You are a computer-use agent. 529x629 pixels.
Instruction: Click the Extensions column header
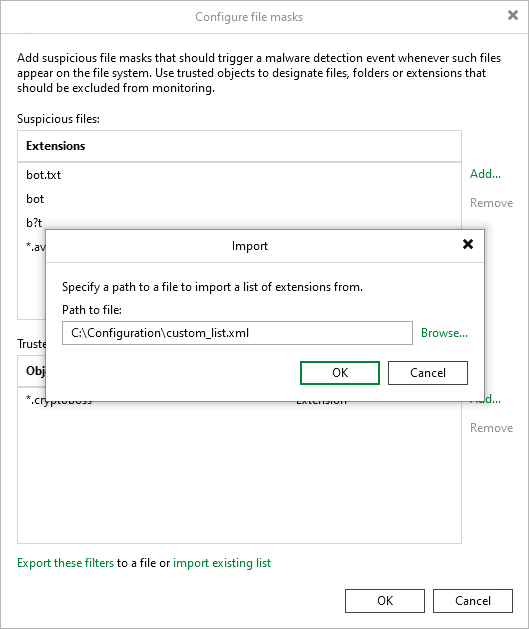coord(239,146)
